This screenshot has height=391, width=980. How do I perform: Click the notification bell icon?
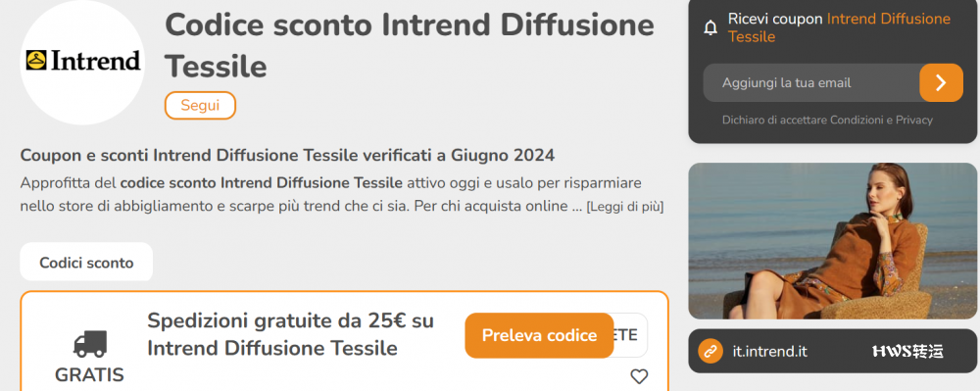[x=710, y=28]
